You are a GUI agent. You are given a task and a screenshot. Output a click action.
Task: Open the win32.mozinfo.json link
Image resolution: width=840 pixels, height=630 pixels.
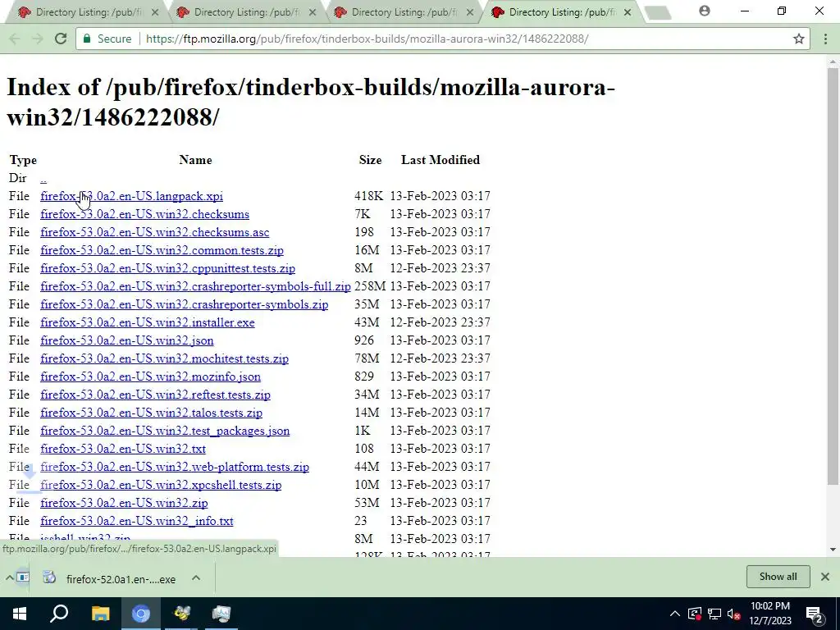click(151, 377)
